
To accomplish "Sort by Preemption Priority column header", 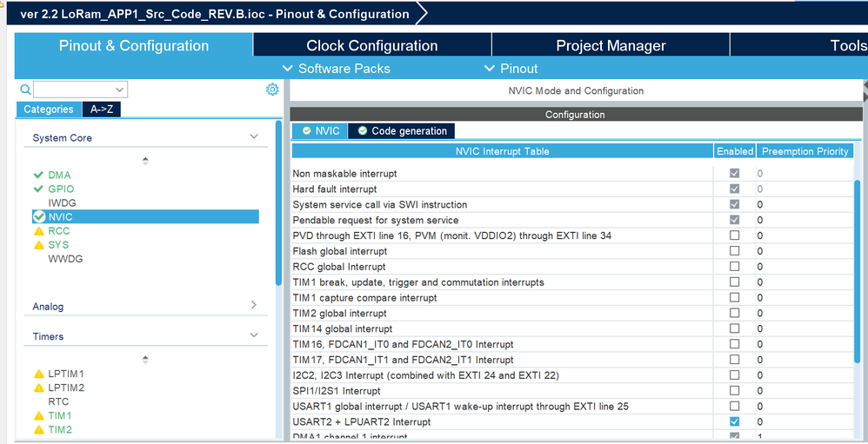I will point(805,151).
